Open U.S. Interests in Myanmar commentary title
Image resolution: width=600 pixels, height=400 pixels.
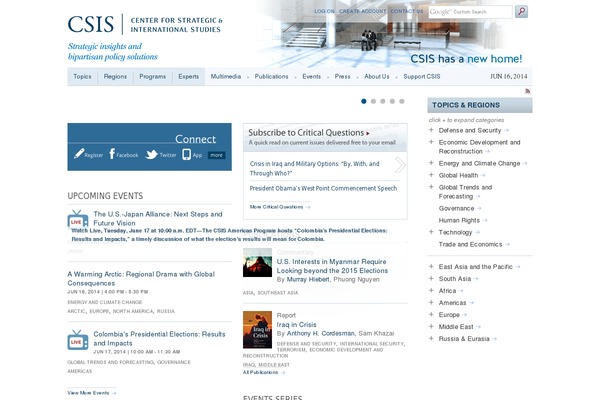tap(332, 266)
